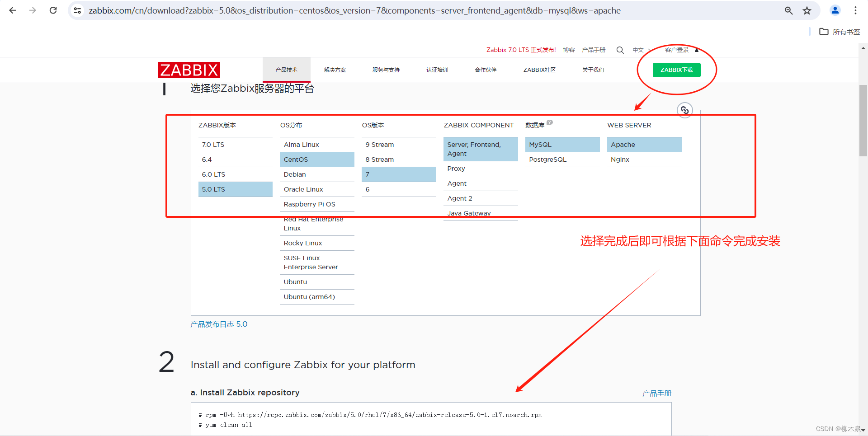
Task: Open the 所有书签 bookmarks folder
Action: [x=840, y=32]
